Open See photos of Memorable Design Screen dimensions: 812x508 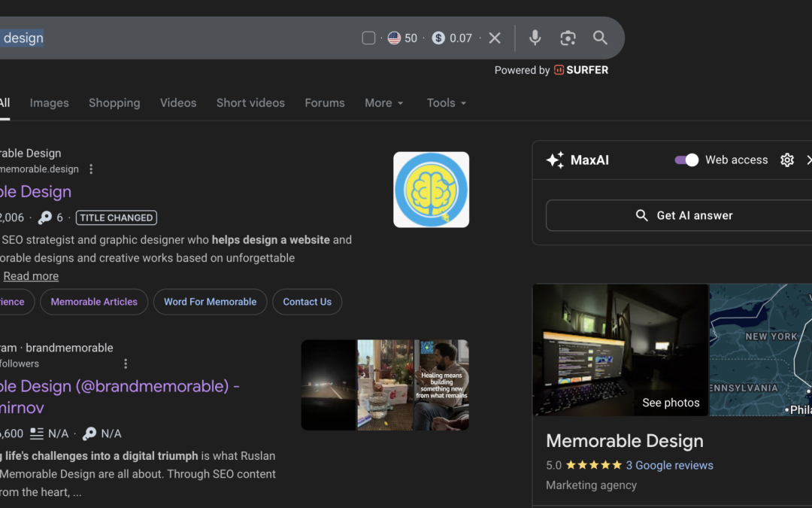(670, 403)
